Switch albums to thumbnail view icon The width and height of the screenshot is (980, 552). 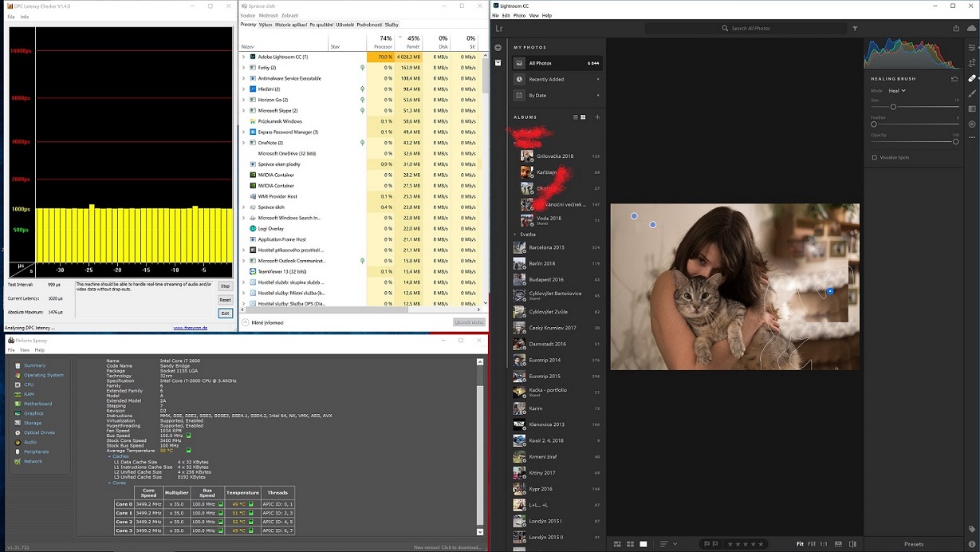[x=583, y=117]
